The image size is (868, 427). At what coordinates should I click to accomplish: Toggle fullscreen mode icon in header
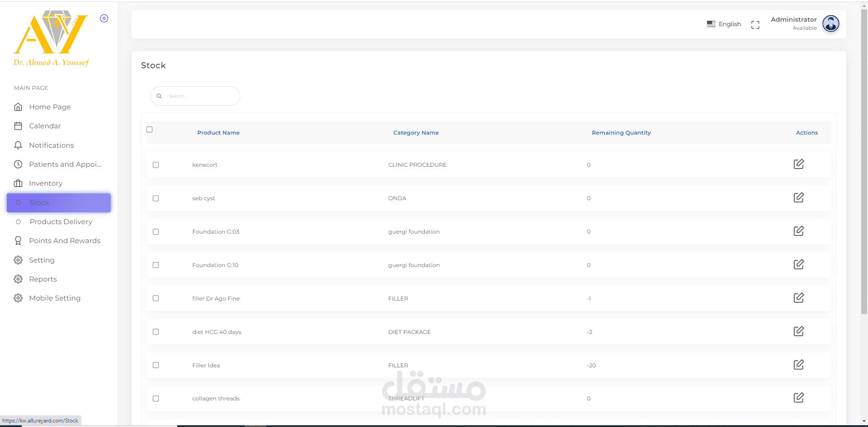[755, 25]
